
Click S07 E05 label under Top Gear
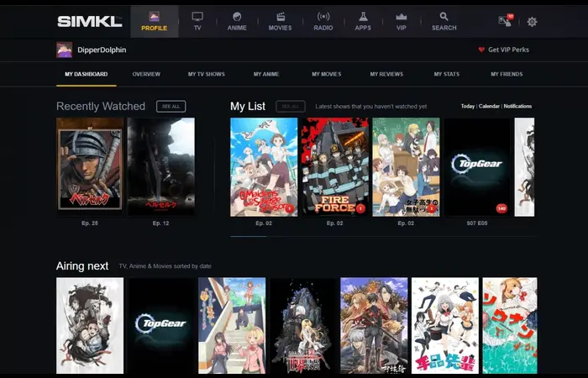point(477,223)
